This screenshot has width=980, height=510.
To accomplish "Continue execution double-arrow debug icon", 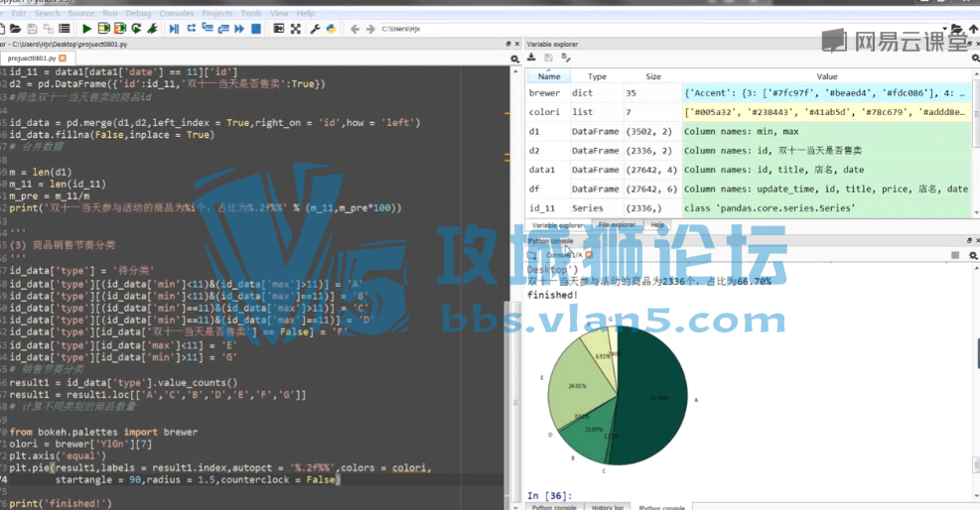I will coord(239,29).
